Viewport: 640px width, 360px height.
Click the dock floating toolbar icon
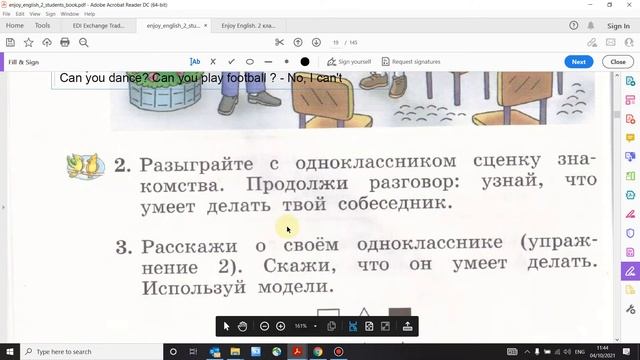click(x=407, y=326)
